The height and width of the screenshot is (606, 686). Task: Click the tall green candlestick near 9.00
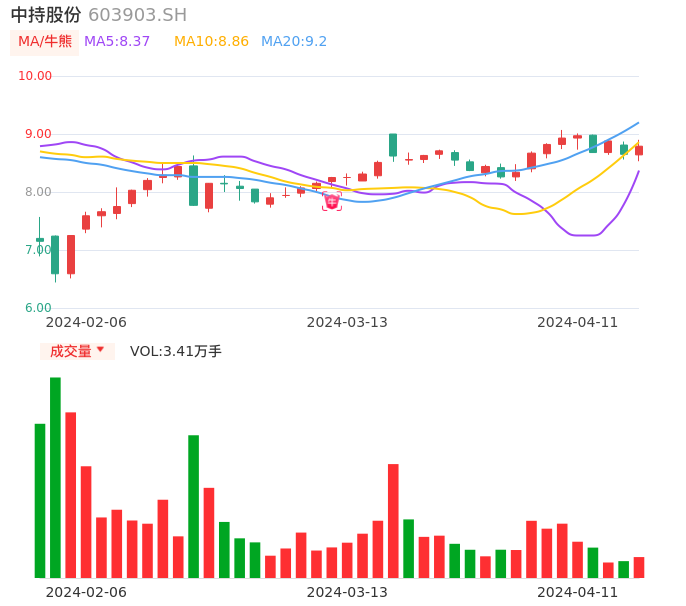point(393,145)
